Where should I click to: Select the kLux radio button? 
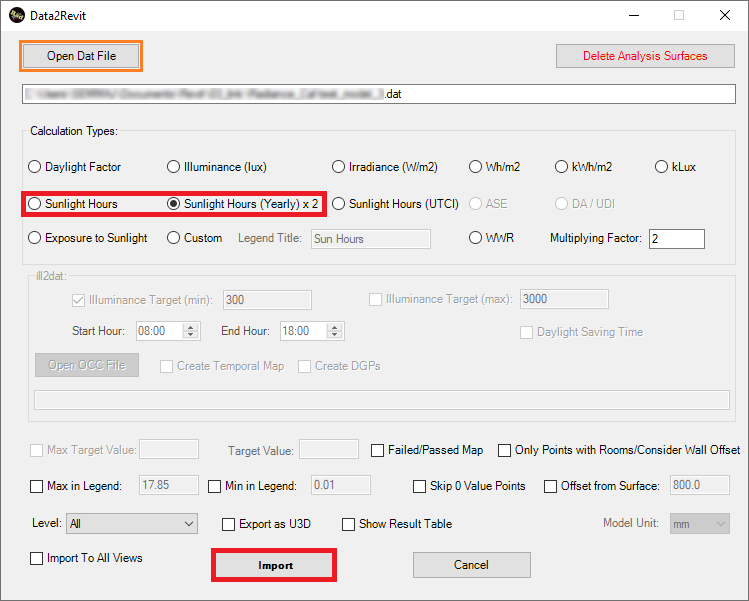tap(661, 167)
